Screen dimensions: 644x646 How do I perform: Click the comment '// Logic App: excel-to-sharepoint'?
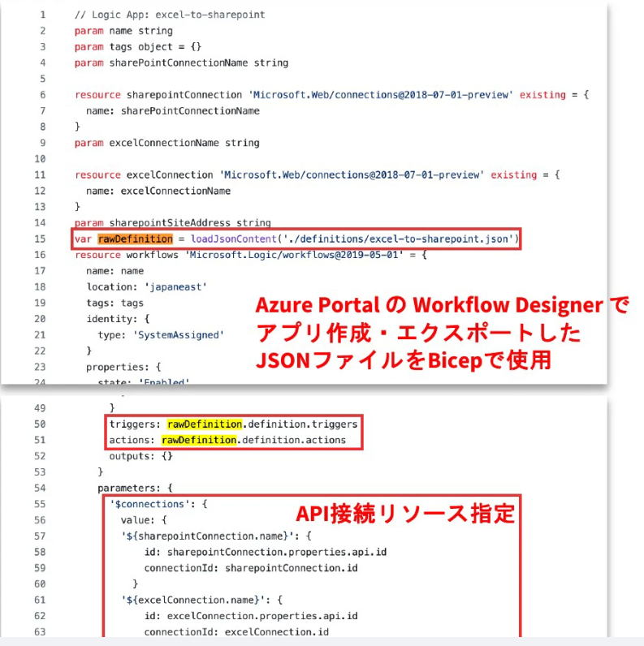(170, 15)
